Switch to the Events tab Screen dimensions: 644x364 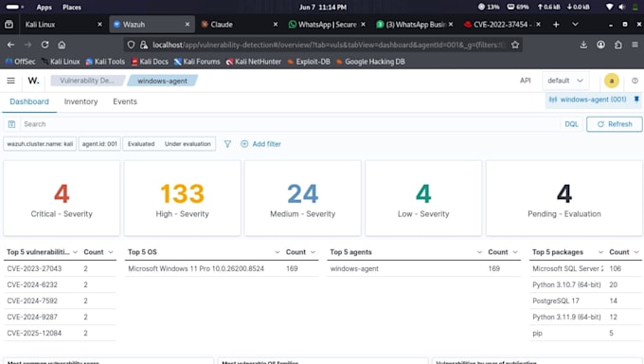(125, 101)
